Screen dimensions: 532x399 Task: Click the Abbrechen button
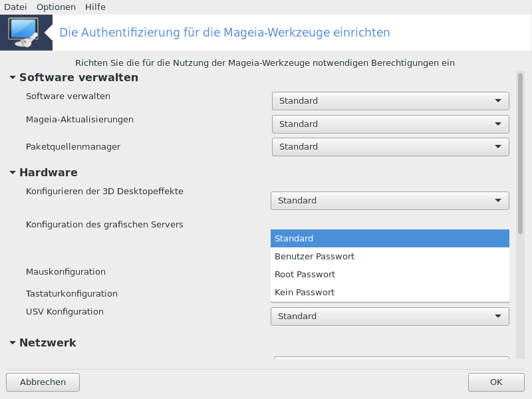click(x=43, y=382)
